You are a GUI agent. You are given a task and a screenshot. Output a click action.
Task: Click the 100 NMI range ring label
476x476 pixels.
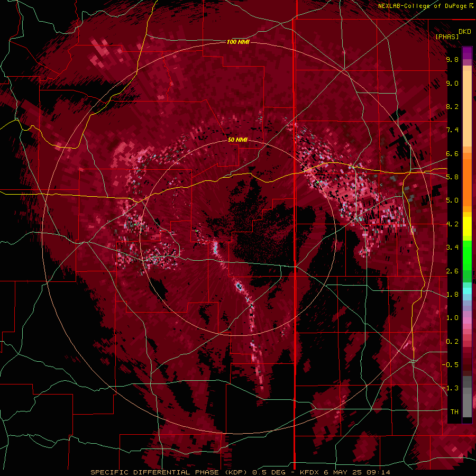[x=237, y=42]
